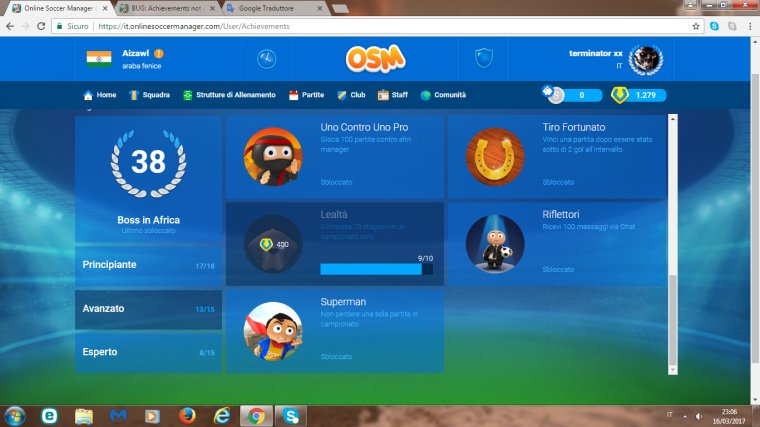Select the Principiante category
The image size is (760, 427).
[148, 265]
